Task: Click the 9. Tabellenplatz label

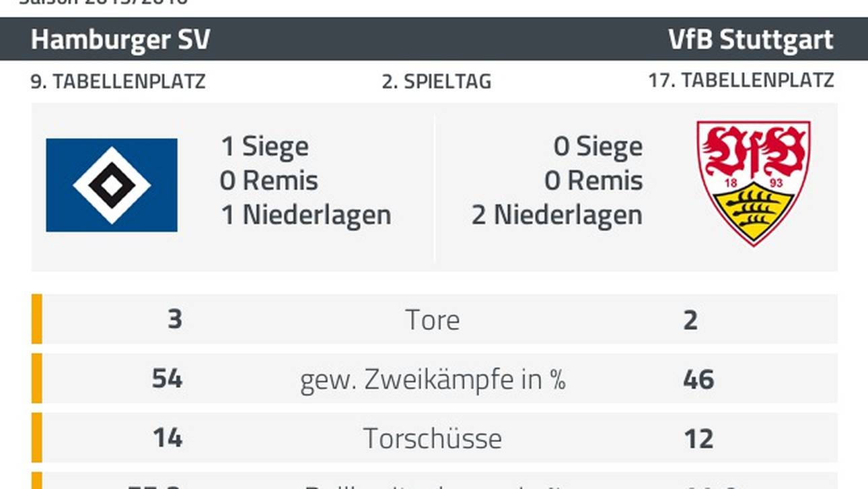Action: pyautogui.click(x=118, y=81)
